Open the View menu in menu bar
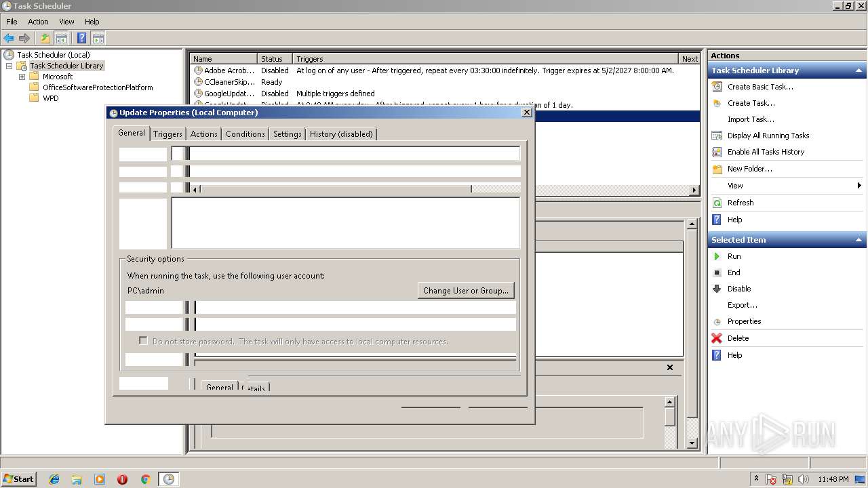Image resolution: width=868 pixels, height=488 pixels. [66, 22]
